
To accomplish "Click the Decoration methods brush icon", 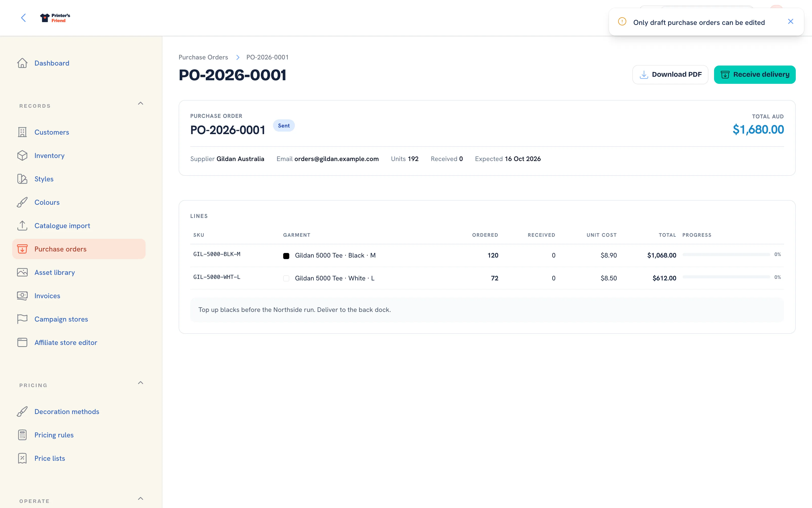I will pyautogui.click(x=22, y=411).
